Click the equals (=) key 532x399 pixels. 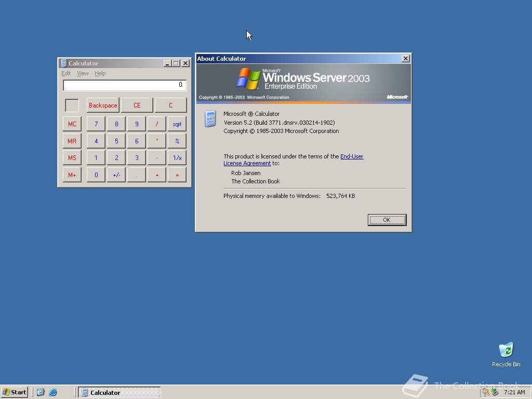click(x=177, y=175)
